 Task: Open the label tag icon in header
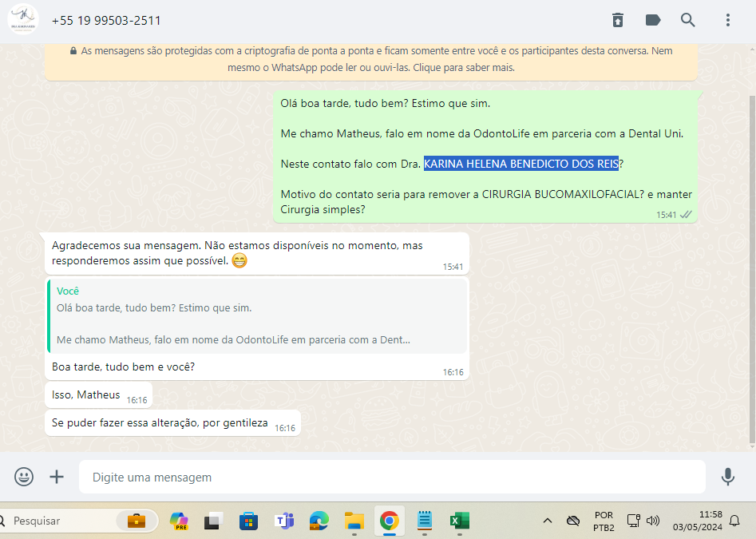[x=653, y=20]
